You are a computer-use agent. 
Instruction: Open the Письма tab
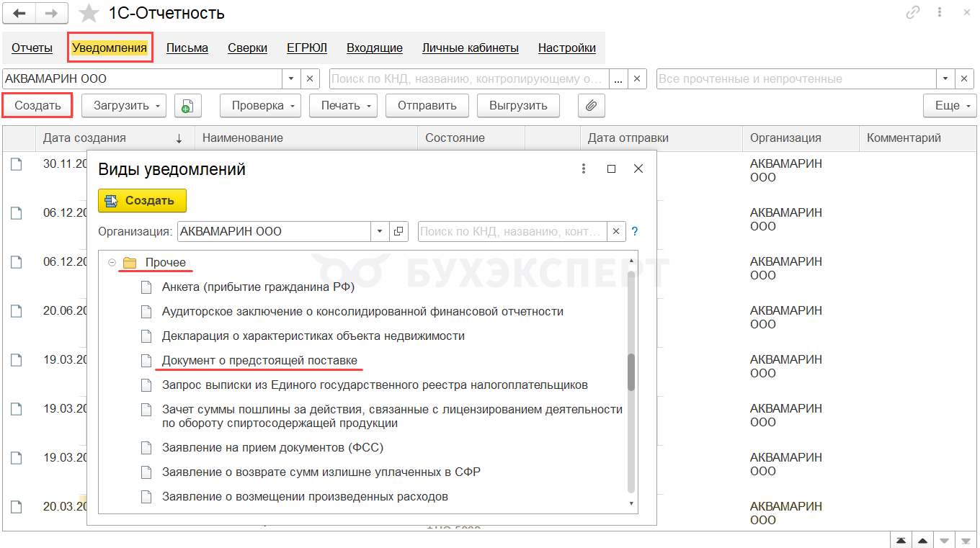[187, 48]
